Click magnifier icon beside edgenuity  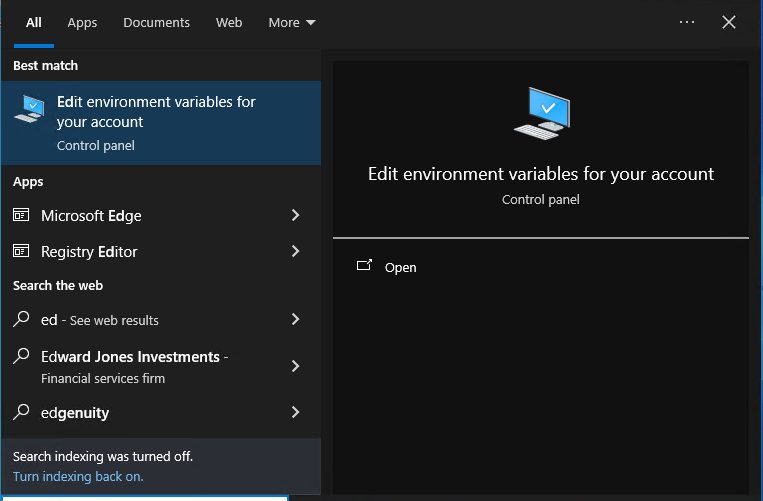21,412
